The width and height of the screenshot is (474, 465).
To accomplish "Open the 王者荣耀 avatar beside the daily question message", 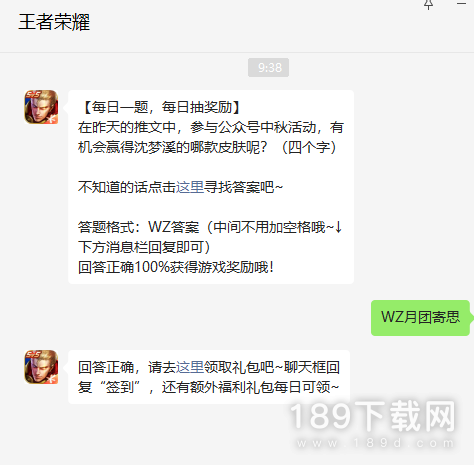I will (x=41, y=107).
